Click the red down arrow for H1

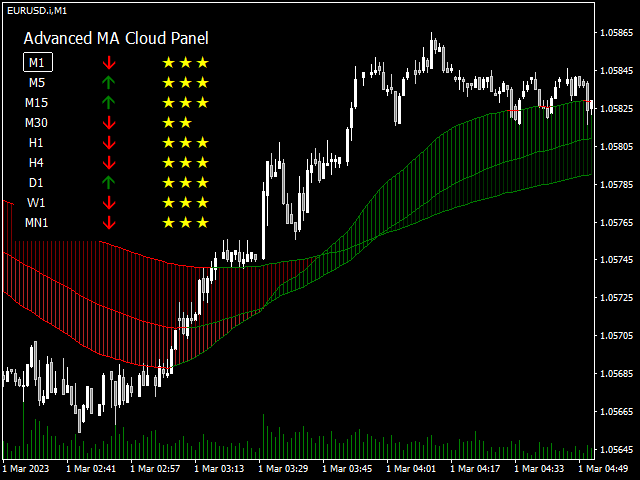point(109,143)
